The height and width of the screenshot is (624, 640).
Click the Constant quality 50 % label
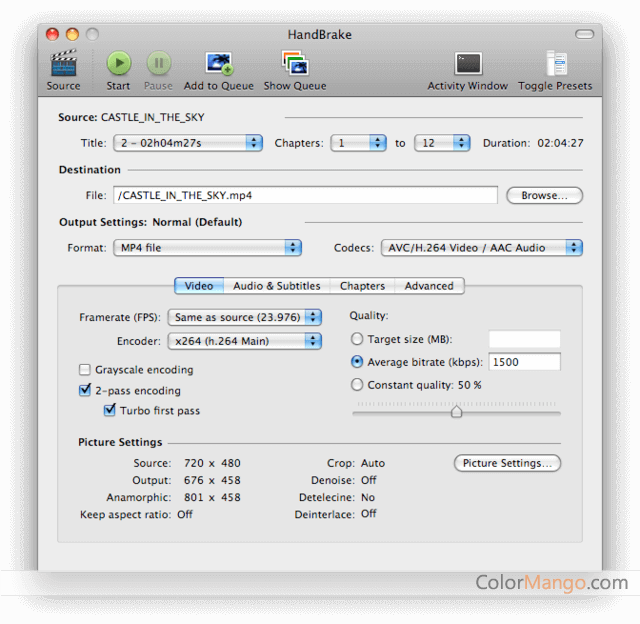(424, 385)
